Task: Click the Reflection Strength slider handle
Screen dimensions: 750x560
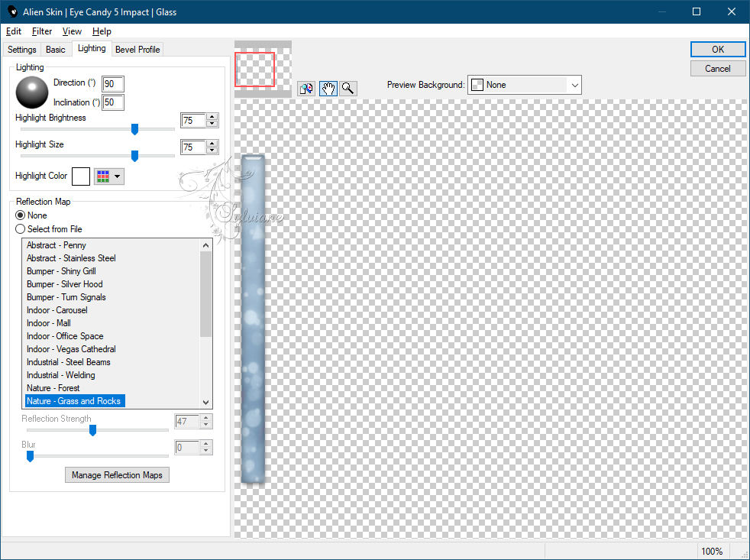Action: coord(92,430)
